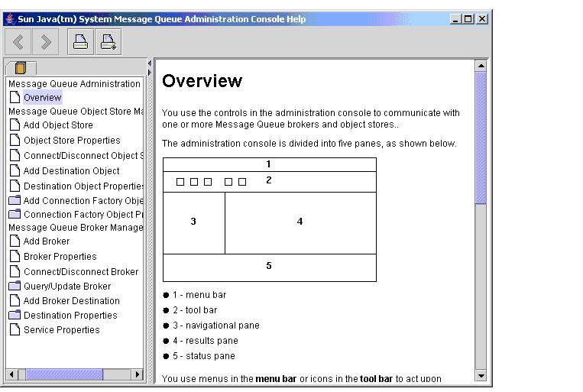Click the '1 - menu bar' bullet text
583x392 pixels.
[x=199, y=295]
